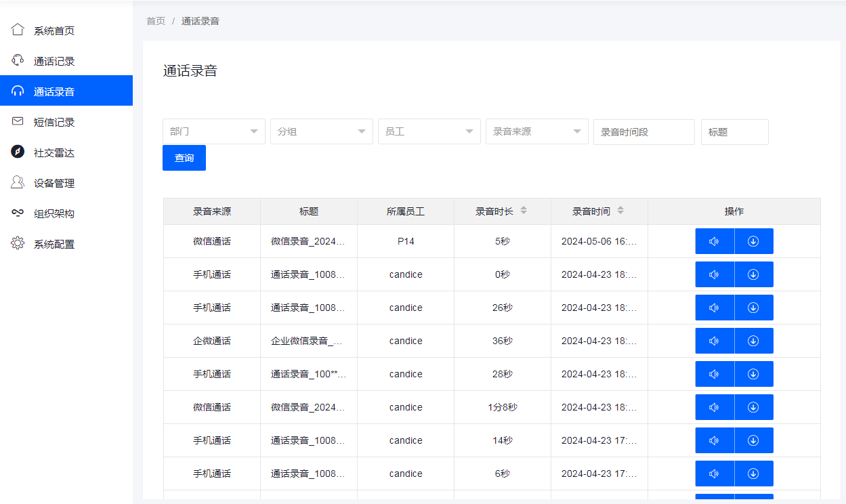Screen dimensions: 846x504
Task: Play the P14 WeChat recording audio
Action: pyautogui.click(x=714, y=241)
